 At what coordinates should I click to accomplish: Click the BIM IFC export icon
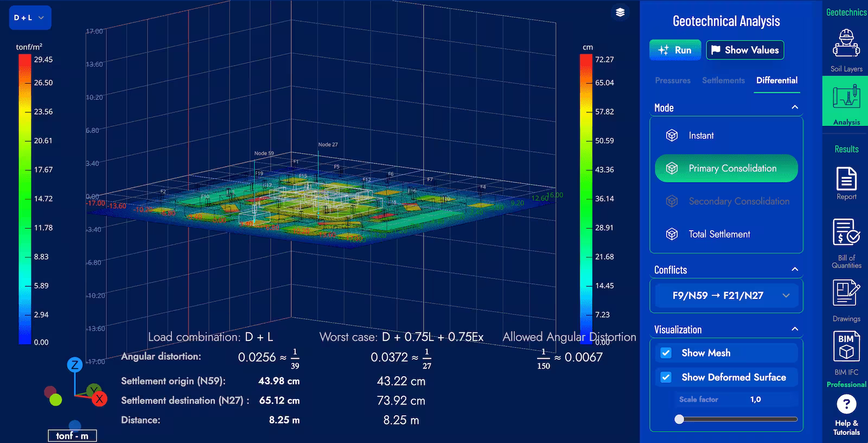coord(846,346)
